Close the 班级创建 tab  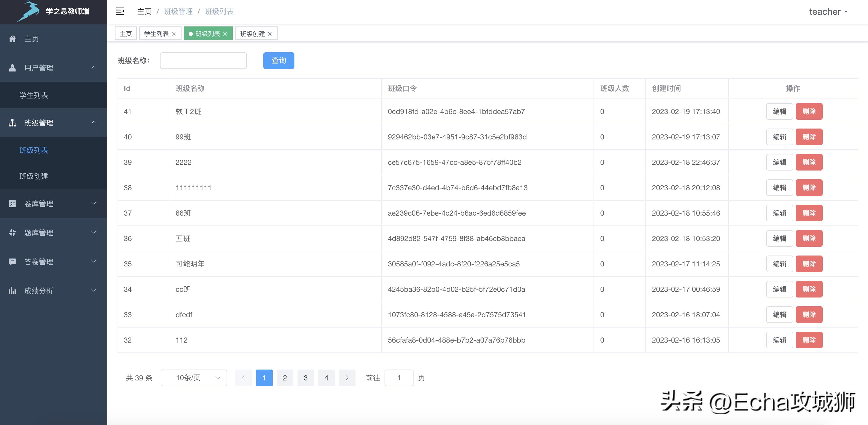click(270, 34)
